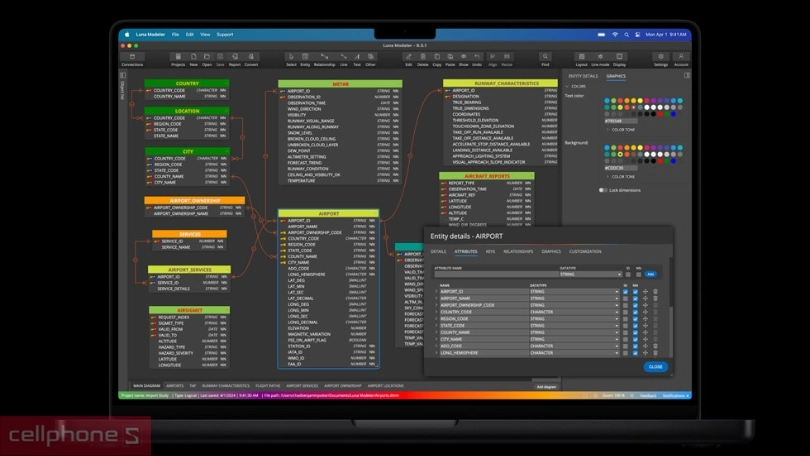Switch to the KEYS tab in Entity details
Viewport: 810px width, 456px height.
click(x=490, y=252)
